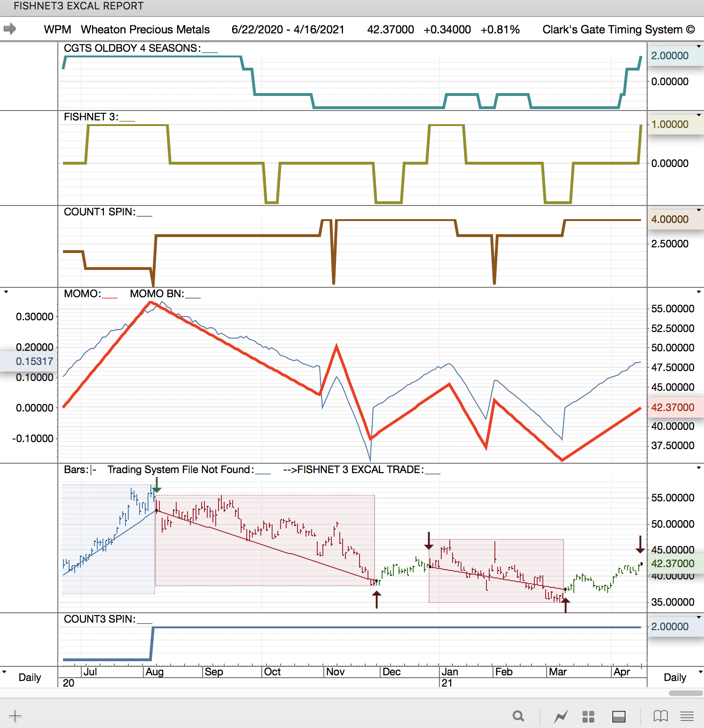The height and width of the screenshot is (728, 704).
Task: Open the MOMO pane left axis dropdown
Action: coord(6,292)
